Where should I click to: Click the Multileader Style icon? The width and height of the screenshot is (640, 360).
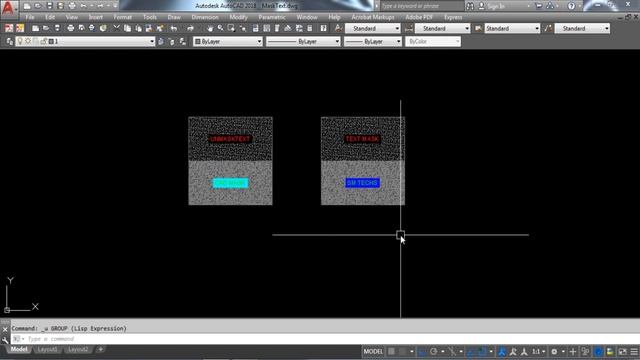point(548,28)
